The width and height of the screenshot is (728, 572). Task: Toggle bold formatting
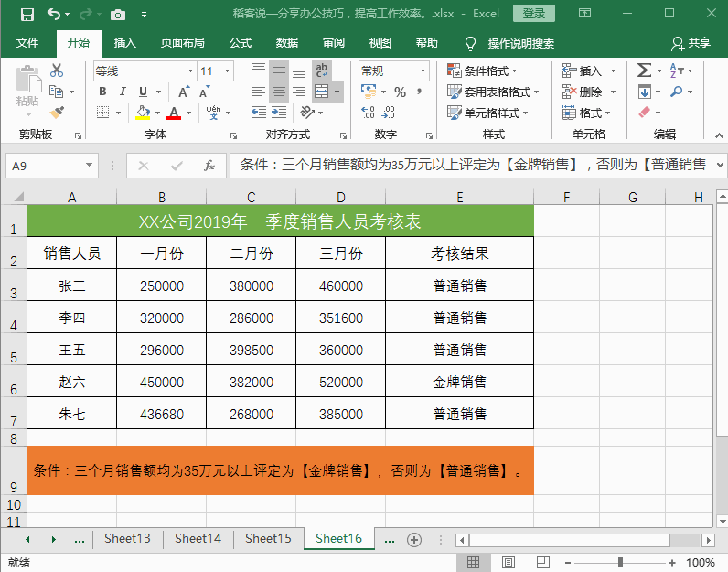pyautogui.click(x=102, y=92)
